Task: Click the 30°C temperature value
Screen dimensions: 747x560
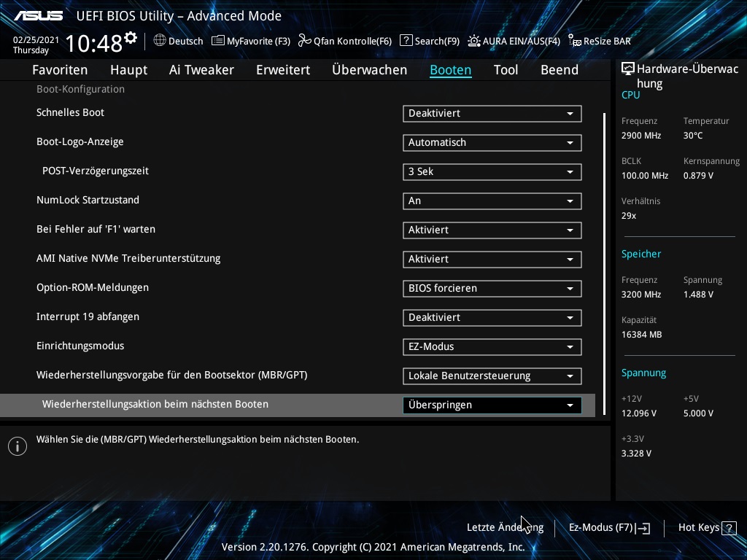Action: point(693,136)
